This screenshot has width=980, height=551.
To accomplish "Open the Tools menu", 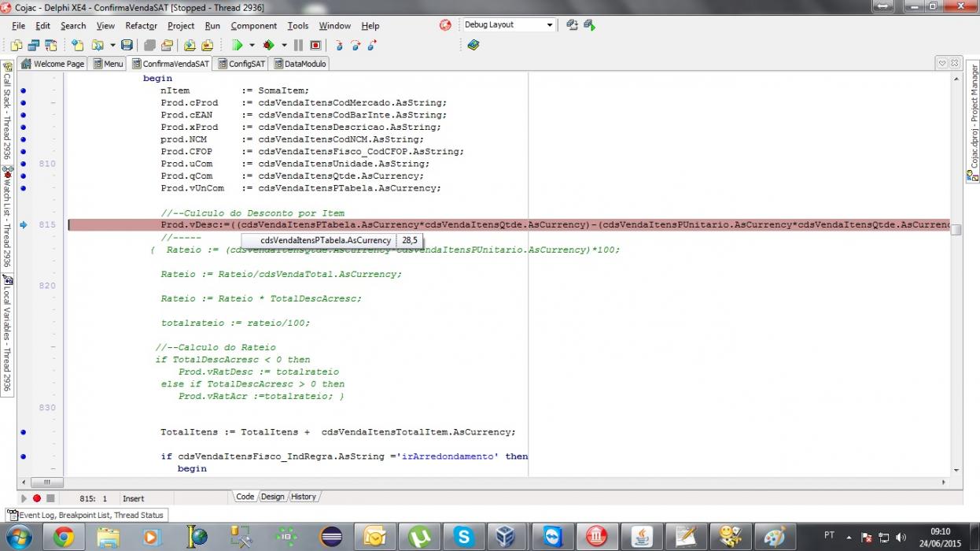I will 298,26.
